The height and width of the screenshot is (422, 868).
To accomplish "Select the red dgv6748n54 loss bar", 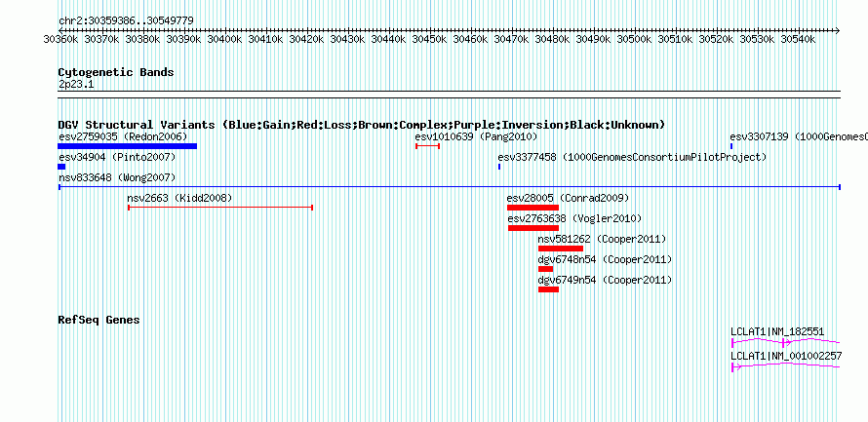I will point(546,269).
